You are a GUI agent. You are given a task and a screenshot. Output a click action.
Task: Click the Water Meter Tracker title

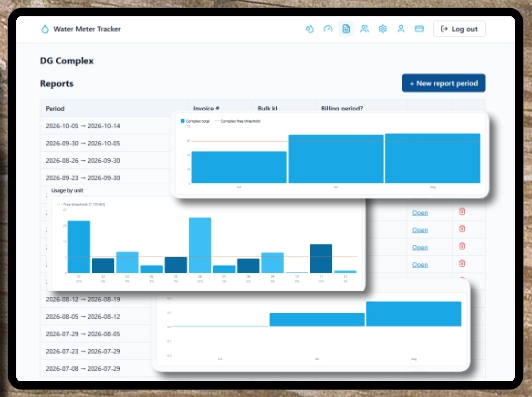[x=87, y=29]
